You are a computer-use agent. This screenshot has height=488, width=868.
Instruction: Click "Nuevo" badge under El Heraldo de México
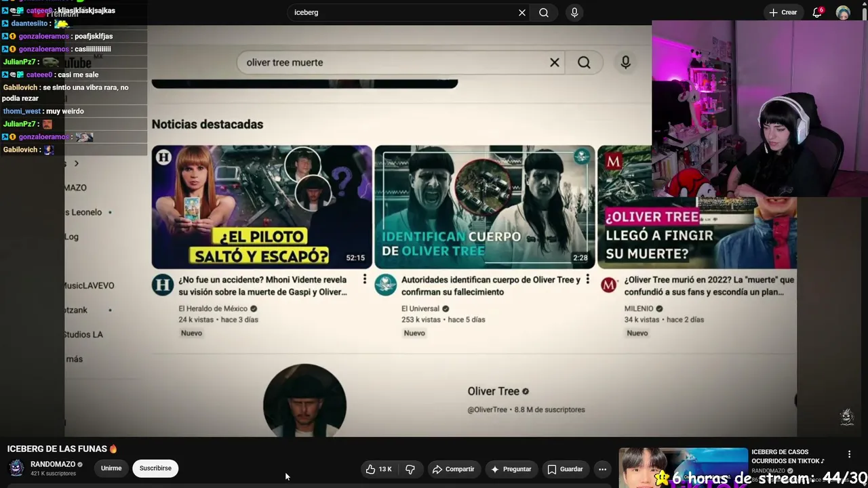[191, 333]
